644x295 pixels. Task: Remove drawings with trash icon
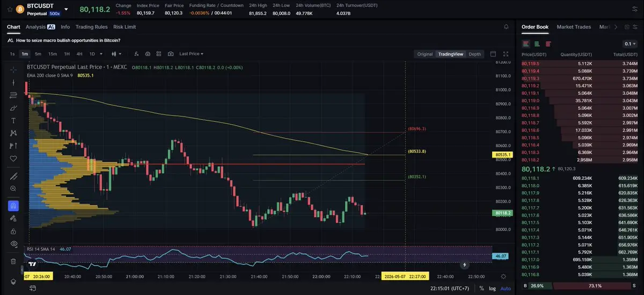[x=13, y=261]
